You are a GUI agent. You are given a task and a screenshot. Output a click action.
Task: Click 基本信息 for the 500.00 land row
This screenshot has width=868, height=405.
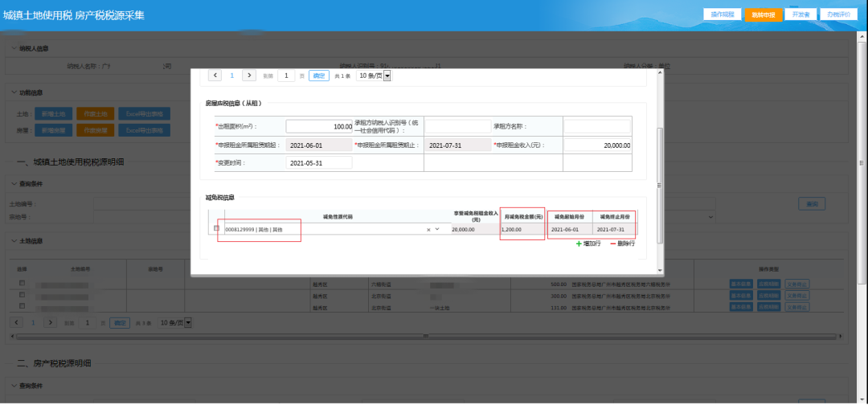(x=741, y=284)
